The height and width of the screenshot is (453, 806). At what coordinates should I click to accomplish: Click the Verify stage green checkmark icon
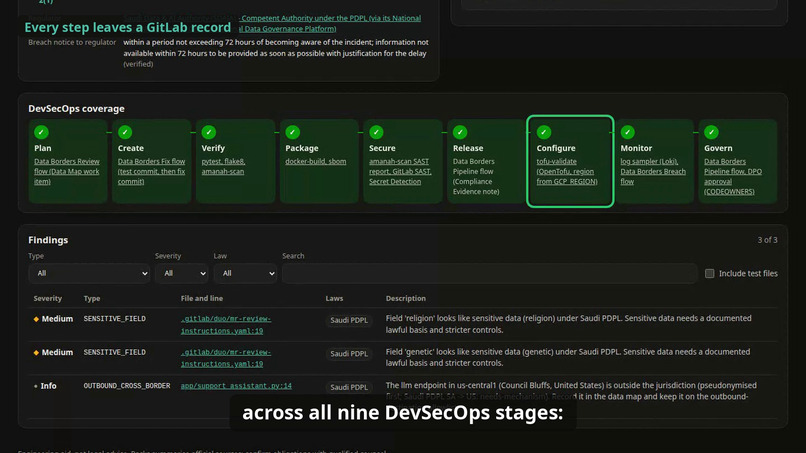tap(209, 132)
